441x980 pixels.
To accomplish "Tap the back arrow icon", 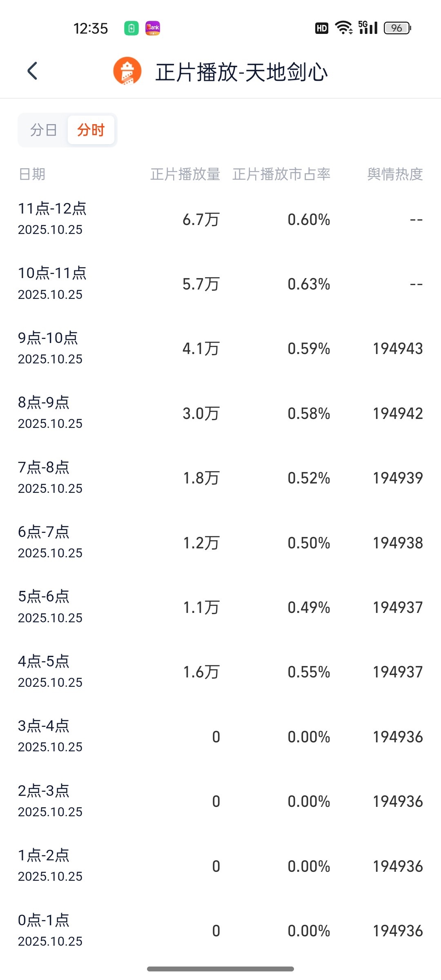I will 32,71.
